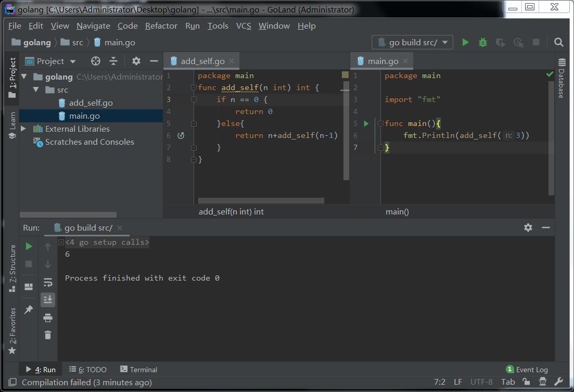This screenshot has width=574, height=392.
Task: Click run gutter arrow beside func main
Action: (x=366, y=123)
